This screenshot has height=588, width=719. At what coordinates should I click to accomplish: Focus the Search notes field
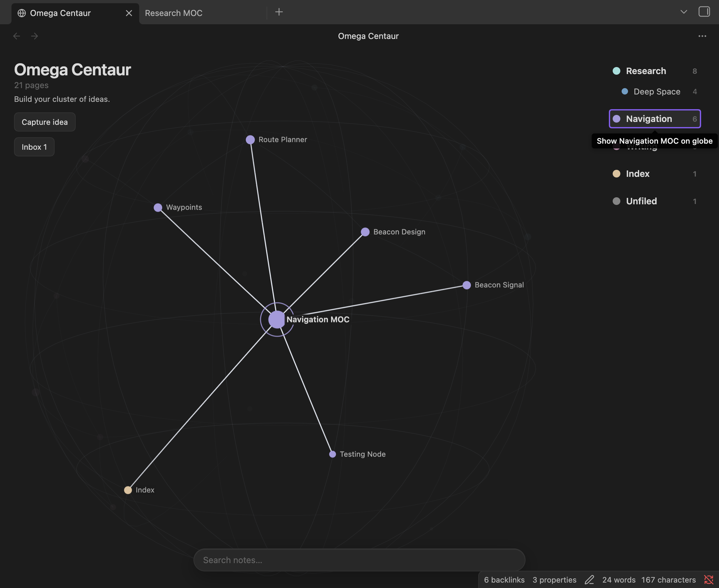(359, 560)
